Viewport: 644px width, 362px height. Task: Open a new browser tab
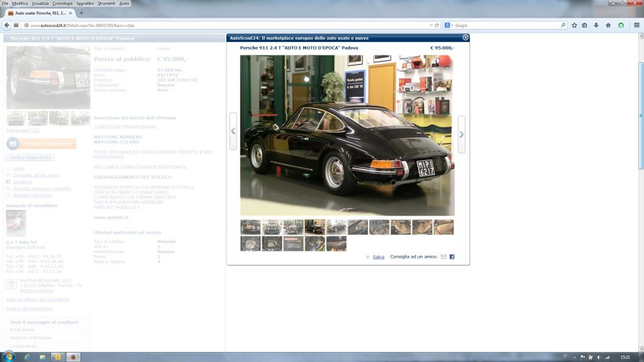[x=81, y=13]
